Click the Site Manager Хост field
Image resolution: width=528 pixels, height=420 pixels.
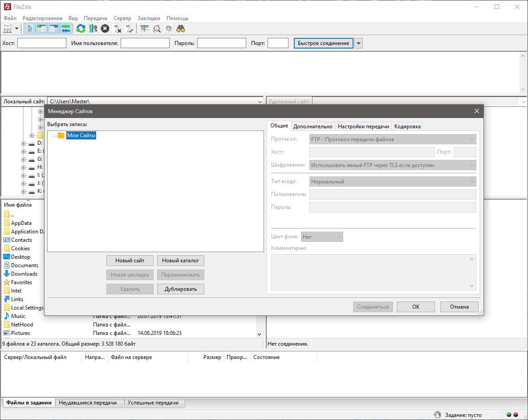(x=372, y=152)
